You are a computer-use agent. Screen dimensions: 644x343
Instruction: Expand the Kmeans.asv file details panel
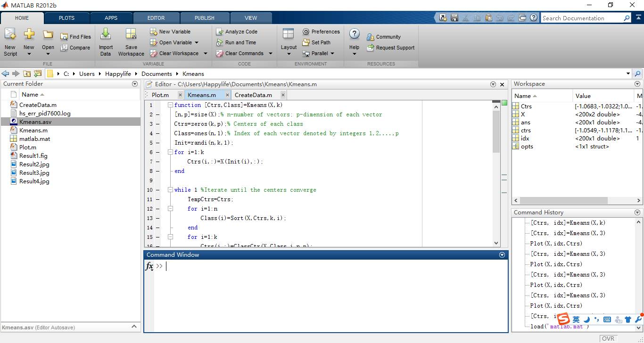(134, 327)
